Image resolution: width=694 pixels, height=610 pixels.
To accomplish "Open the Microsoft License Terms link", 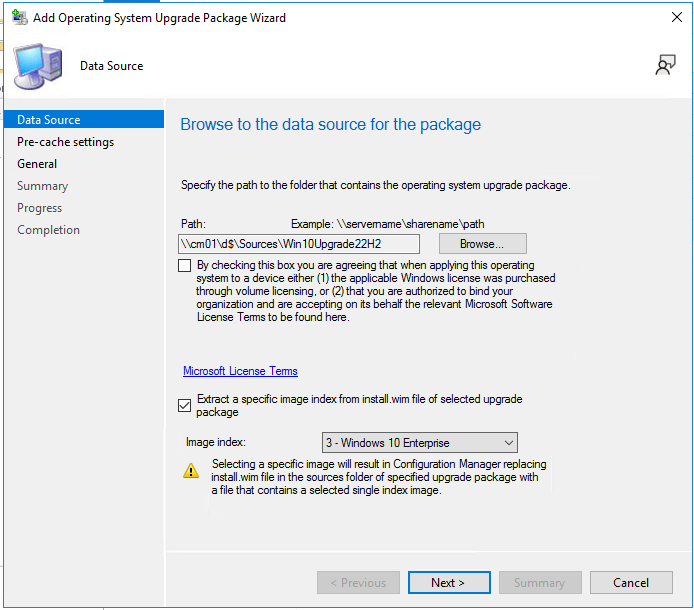I will (240, 371).
